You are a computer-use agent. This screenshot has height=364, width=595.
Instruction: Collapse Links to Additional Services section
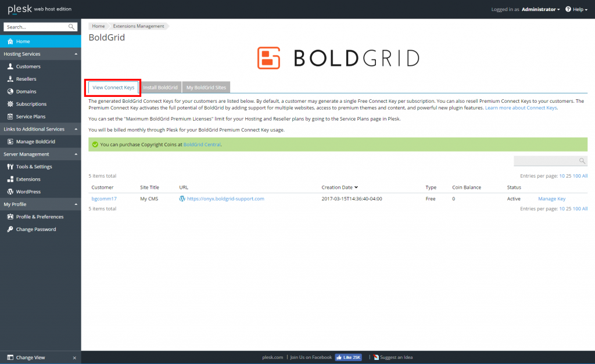[x=76, y=129]
